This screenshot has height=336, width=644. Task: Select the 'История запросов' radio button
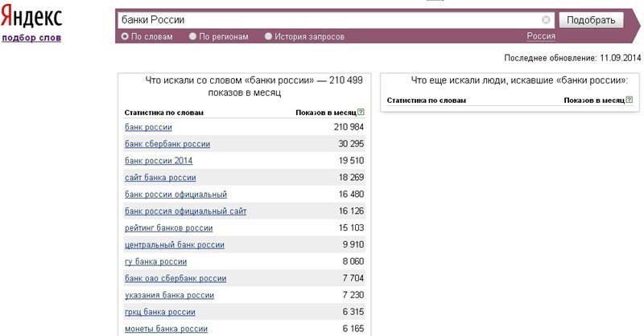[268, 36]
